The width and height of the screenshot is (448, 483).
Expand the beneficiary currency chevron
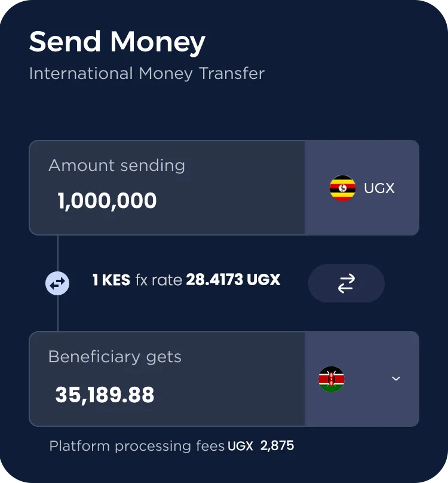coord(396,378)
